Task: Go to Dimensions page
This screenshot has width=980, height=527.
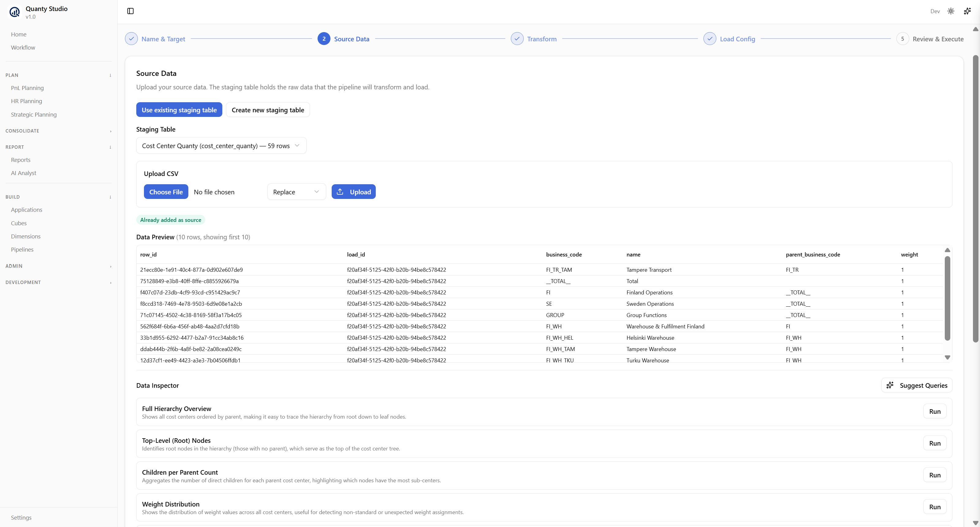Action: [25, 237]
